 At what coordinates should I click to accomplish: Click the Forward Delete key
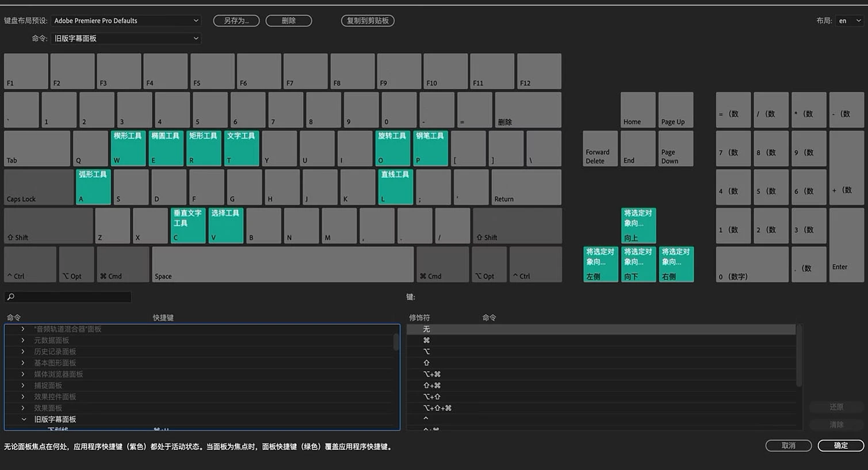point(601,148)
